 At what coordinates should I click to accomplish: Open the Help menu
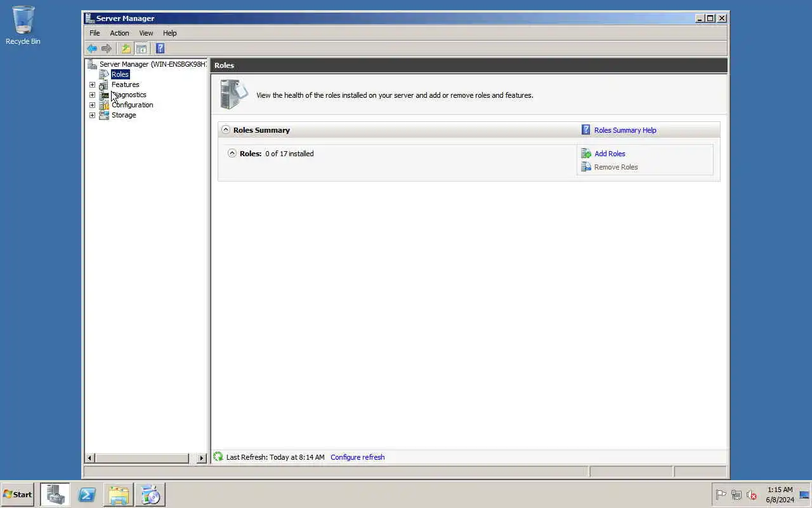(169, 33)
